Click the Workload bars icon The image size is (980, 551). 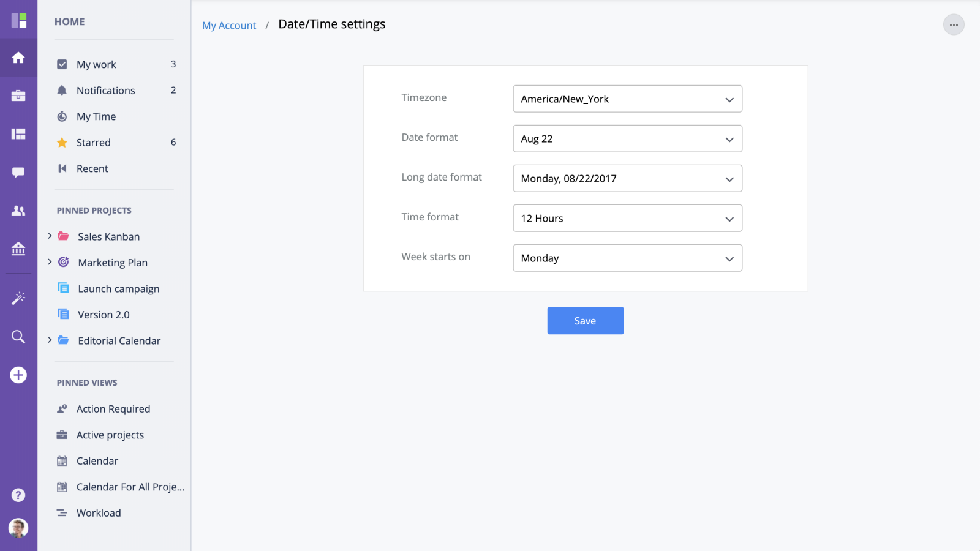62,513
